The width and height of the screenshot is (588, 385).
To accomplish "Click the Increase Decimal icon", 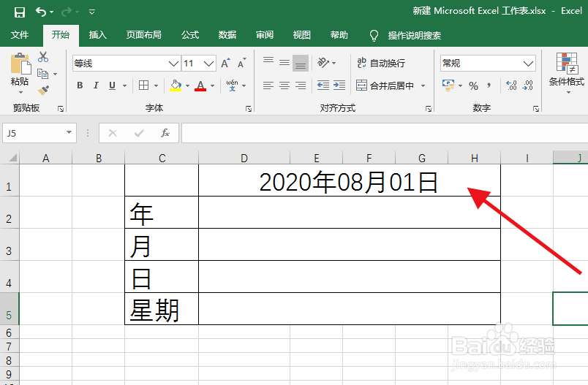I will point(511,85).
